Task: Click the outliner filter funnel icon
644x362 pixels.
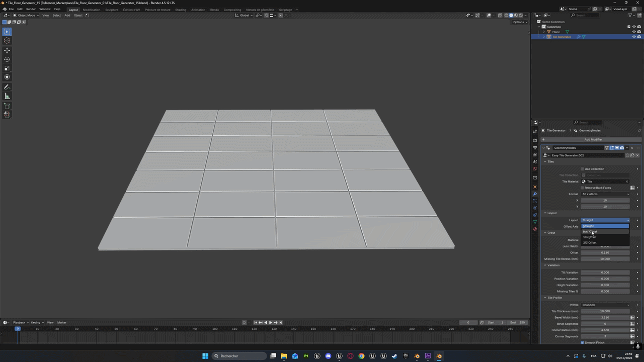Action: 630,15
